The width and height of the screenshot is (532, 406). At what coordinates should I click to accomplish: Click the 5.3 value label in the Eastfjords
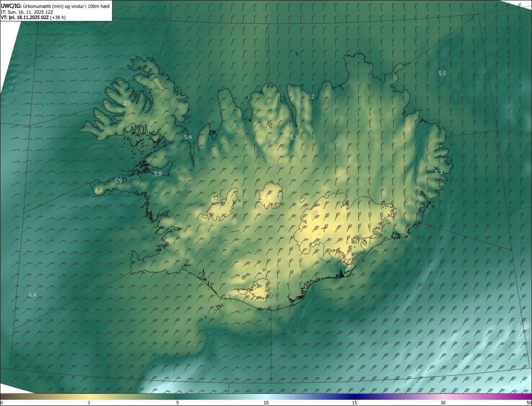point(438,172)
